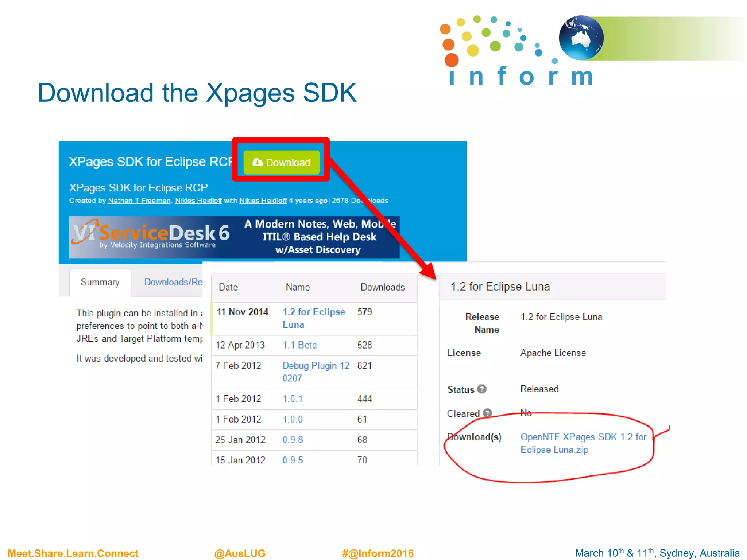Screen dimensions: 747x560
Task: Click the Downloads column header
Action: [383, 287]
